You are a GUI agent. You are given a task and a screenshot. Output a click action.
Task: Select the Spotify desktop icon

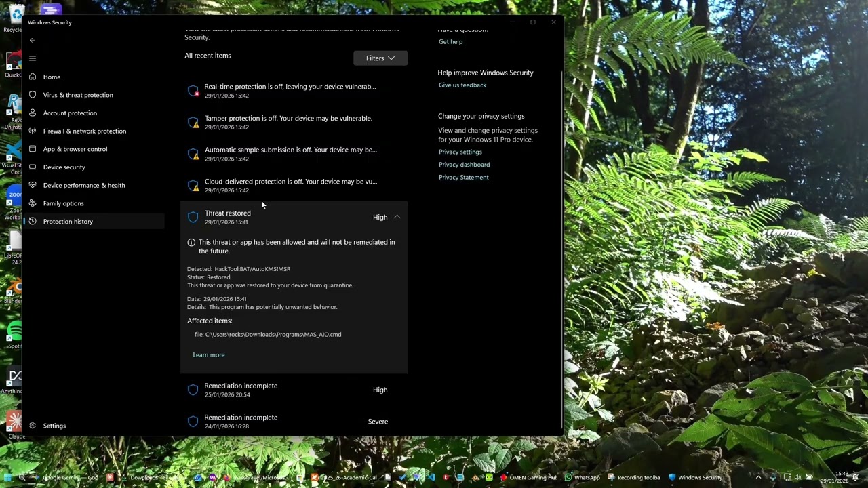(13, 334)
